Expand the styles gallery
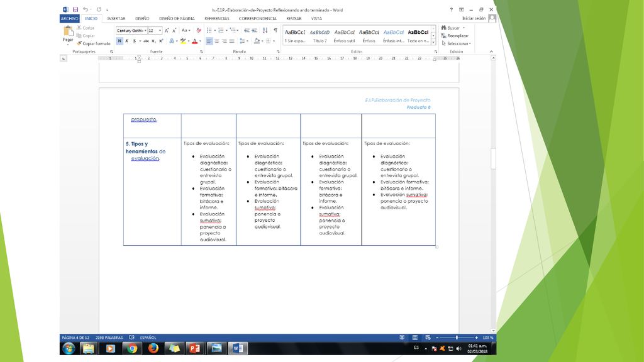The height and width of the screenshot is (362, 644). 433,42
